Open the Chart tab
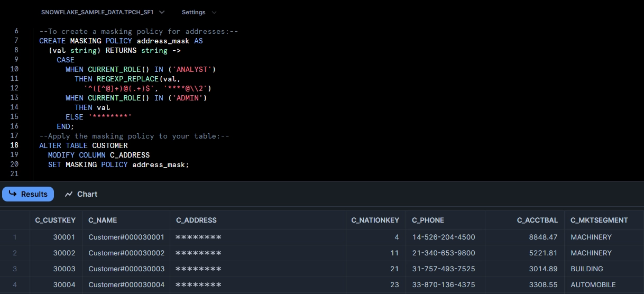Image resolution: width=644 pixels, height=294 pixels. pyautogui.click(x=81, y=194)
